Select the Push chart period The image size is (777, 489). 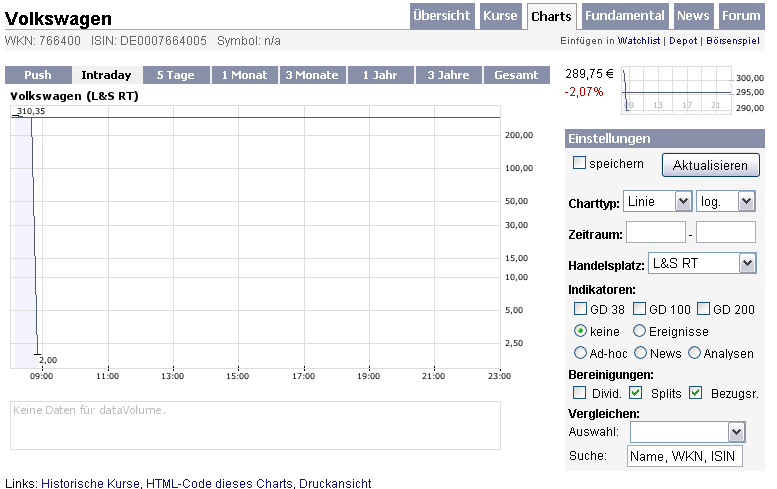[x=38, y=75]
